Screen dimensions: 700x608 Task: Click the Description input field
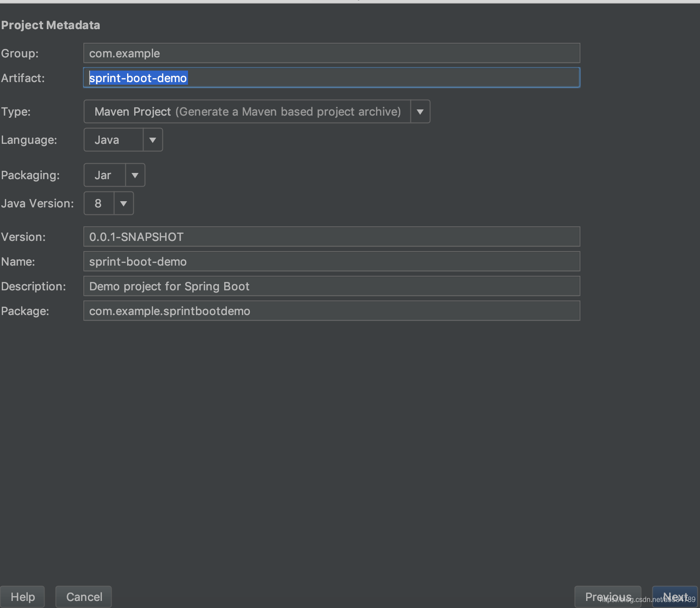point(331,286)
